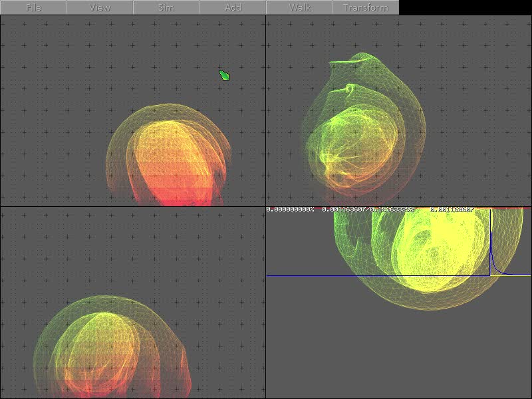The width and height of the screenshot is (532, 399).
Task: Click the 0.000000000% percentage readout
Action: click(x=290, y=209)
